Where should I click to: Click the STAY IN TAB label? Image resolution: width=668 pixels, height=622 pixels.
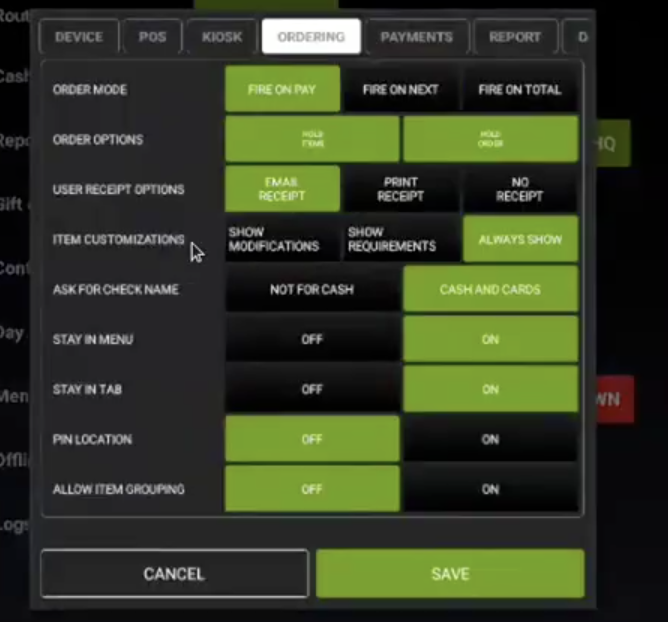(x=87, y=389)
